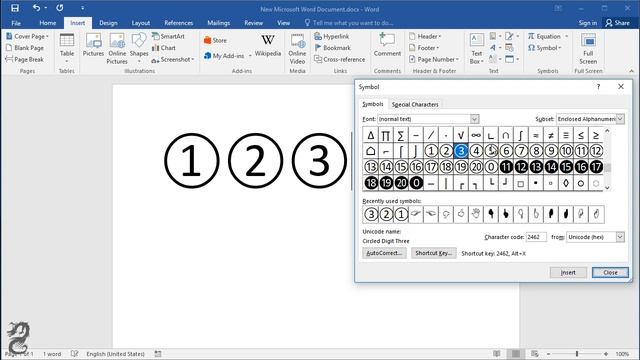Select the summation sigma symbol

click(x=401, y=135)
